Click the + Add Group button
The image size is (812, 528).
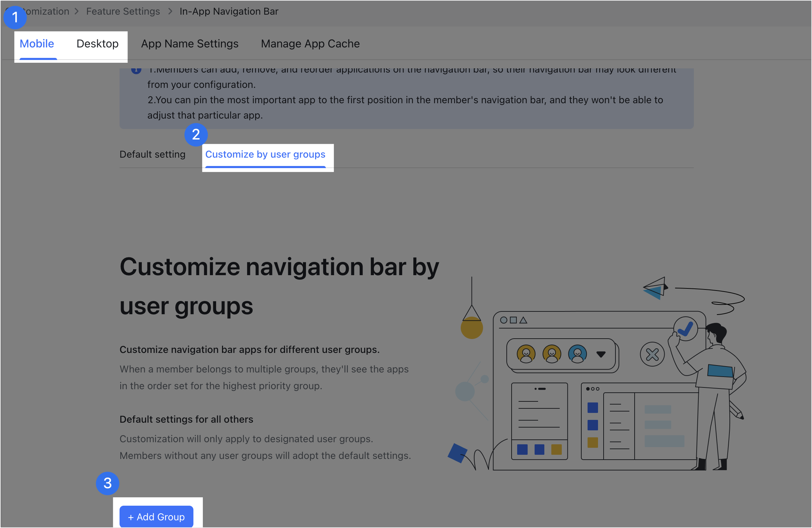[x=156, y=517]
